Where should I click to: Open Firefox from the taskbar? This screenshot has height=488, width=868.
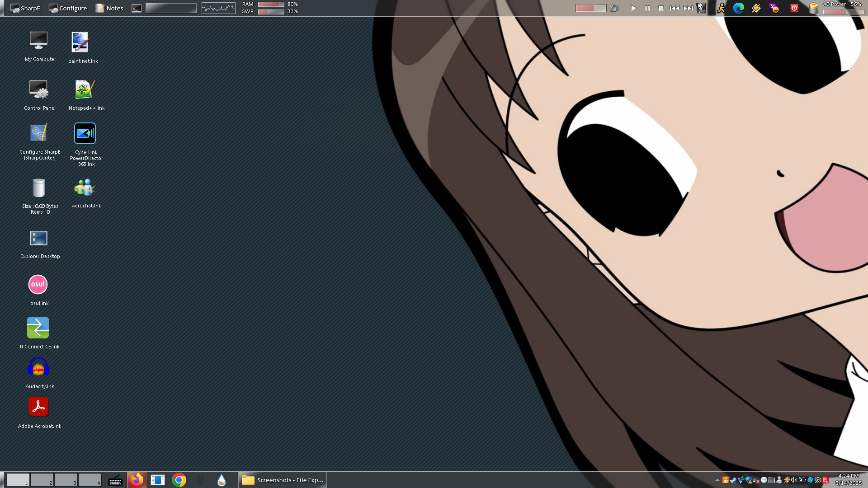coord(137,480)
